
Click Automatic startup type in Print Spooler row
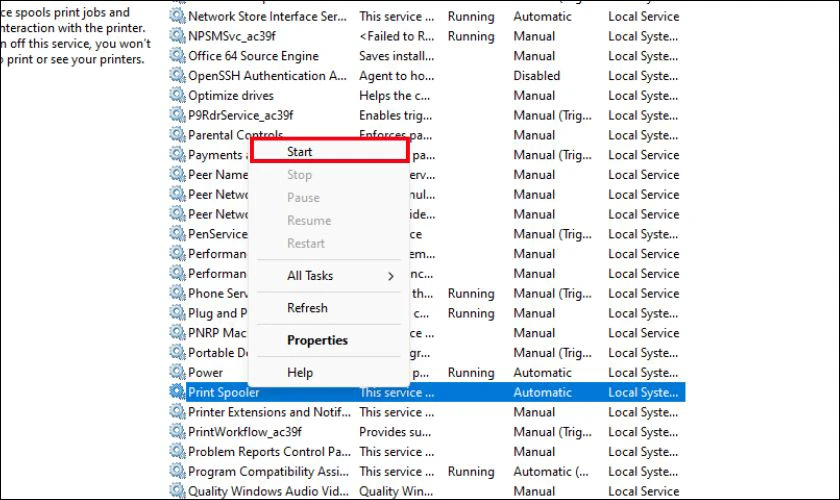tap(543, 392)
